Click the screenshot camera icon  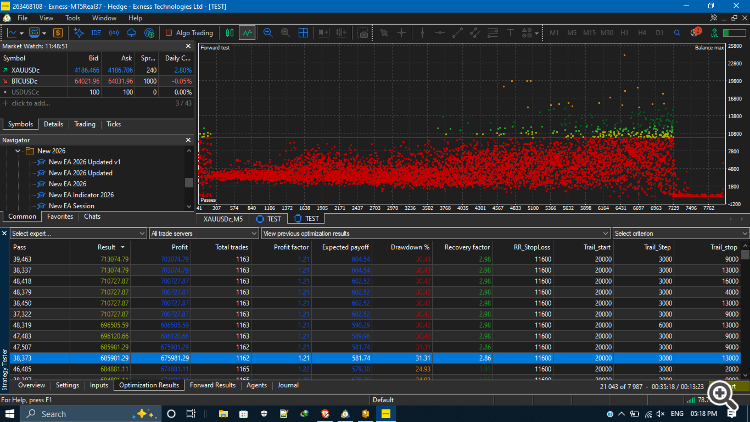[364, 33]
